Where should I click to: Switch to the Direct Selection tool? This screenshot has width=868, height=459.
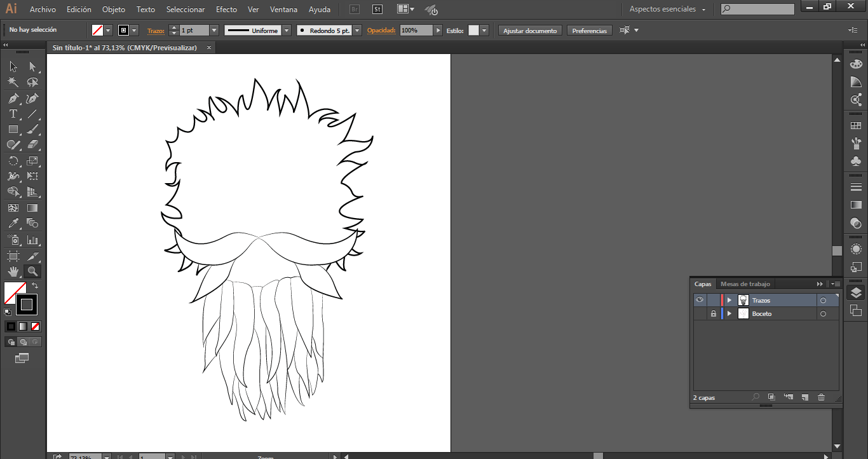[x=32, y=67]
